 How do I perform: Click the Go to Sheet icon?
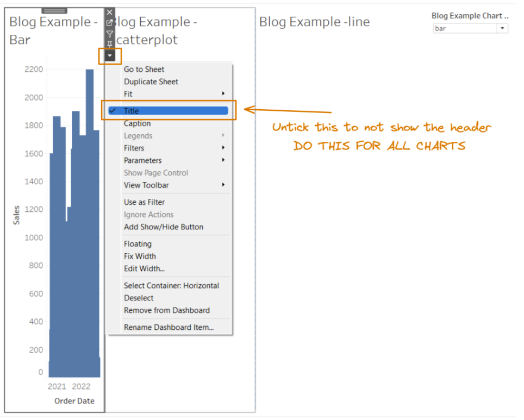(x=110, y=23)
